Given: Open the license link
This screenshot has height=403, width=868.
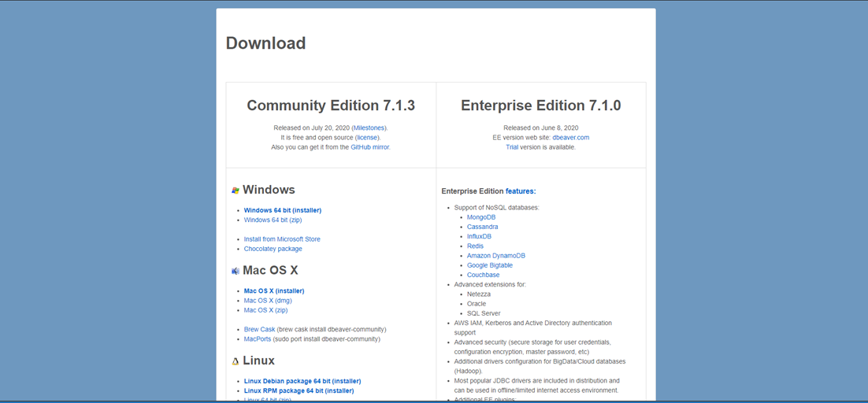Looking at the screenshot, I should coord(368,137).
